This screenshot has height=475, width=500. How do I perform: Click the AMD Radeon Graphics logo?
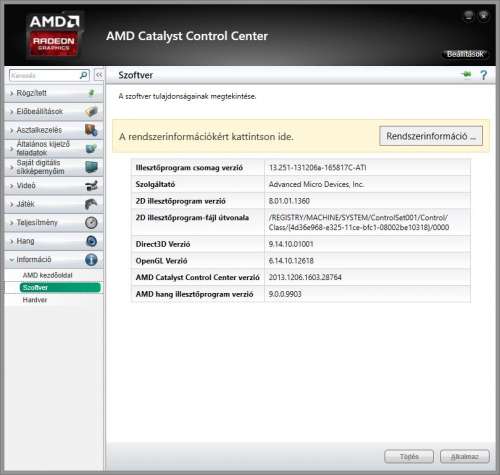coord(54,35)
